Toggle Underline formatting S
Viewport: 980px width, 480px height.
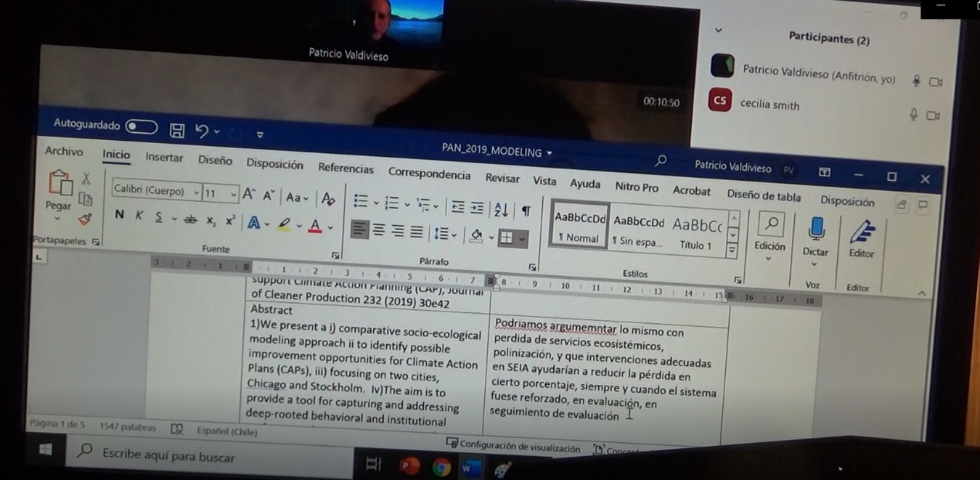[x=158, y=217]
